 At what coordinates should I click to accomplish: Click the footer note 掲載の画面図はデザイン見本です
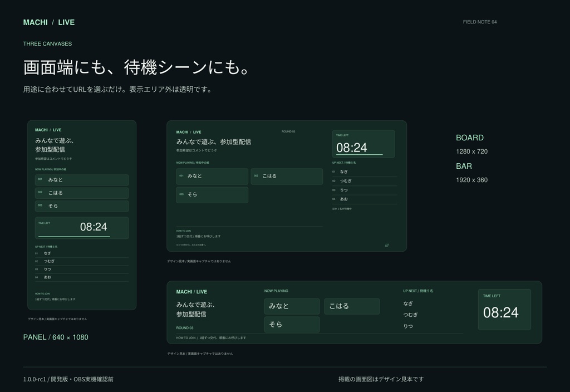(381, 379)
